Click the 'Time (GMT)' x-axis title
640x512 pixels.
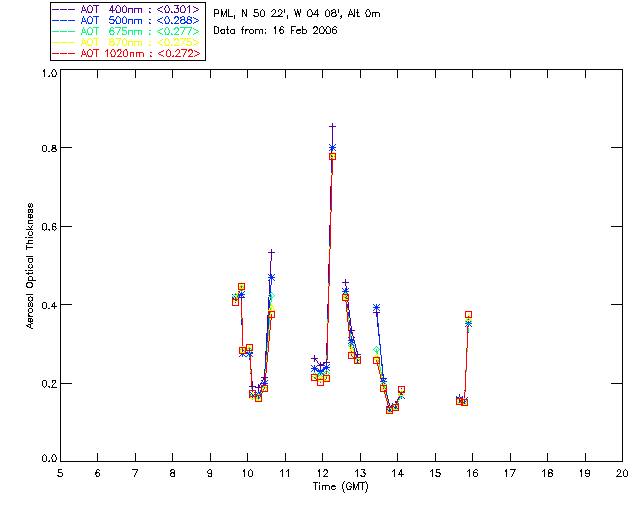(341, 487)
